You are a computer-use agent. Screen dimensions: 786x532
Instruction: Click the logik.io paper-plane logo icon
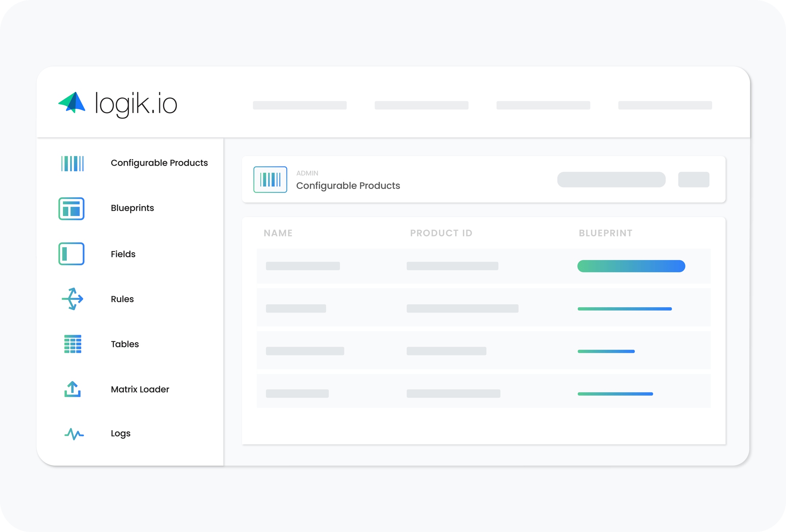pos(72,103)
